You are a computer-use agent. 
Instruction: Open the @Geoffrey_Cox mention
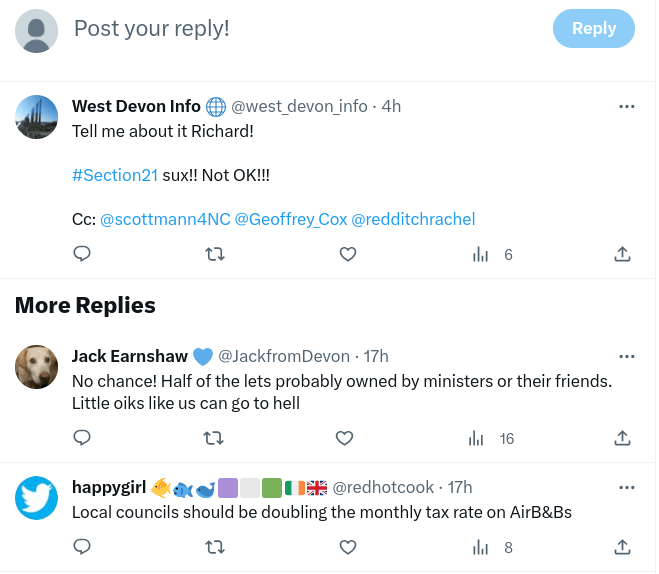click(291, 219)
